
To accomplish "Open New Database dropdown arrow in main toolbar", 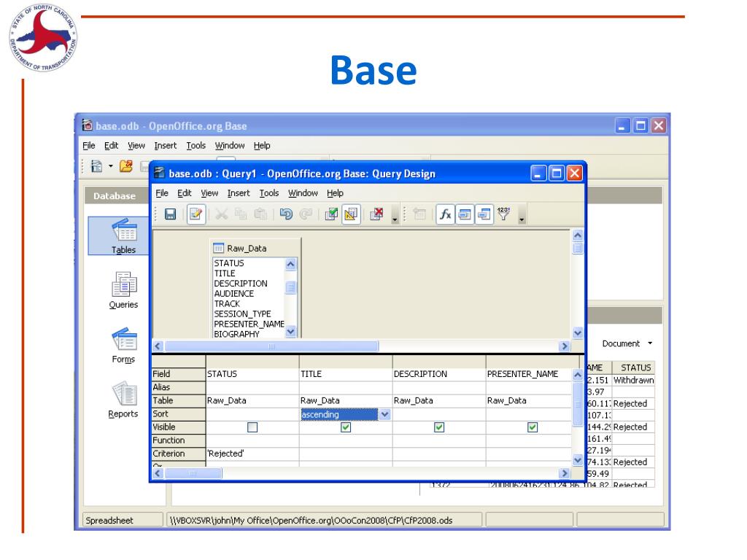I will (x=111, y=166).
